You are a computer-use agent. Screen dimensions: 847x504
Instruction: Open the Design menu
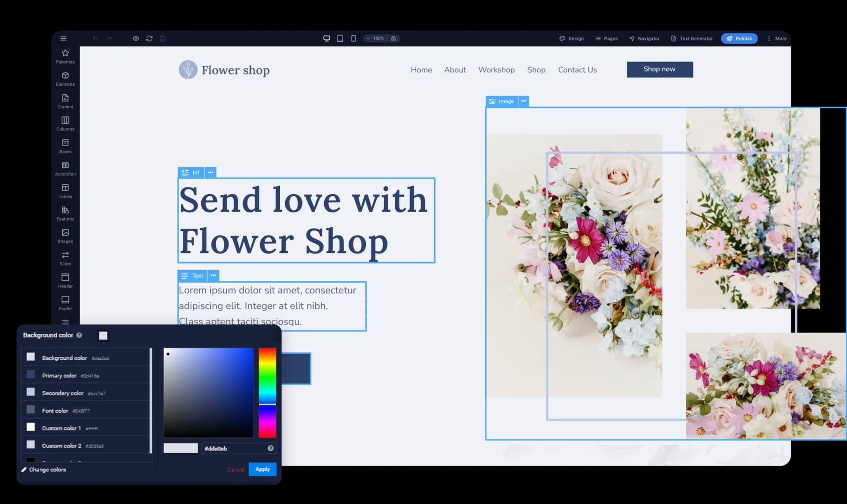click(x=571, y=38)
